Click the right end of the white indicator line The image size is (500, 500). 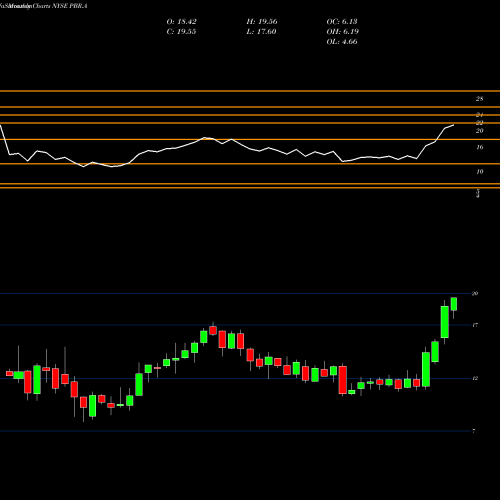[x=453, y=125]
